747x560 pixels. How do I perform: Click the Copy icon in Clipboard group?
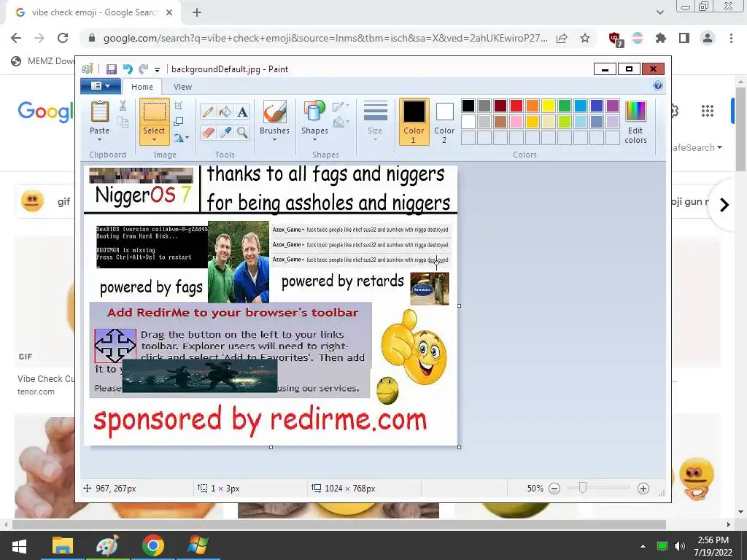click(x=123, y=122)
